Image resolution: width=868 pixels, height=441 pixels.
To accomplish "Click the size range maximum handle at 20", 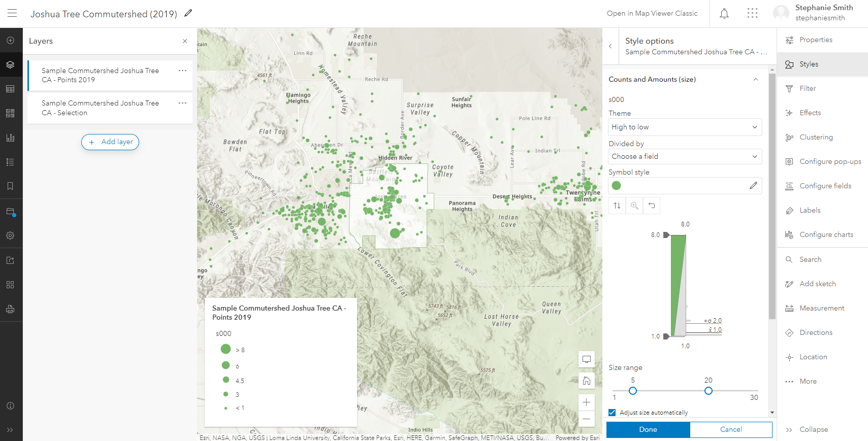I will click(708, 391).
